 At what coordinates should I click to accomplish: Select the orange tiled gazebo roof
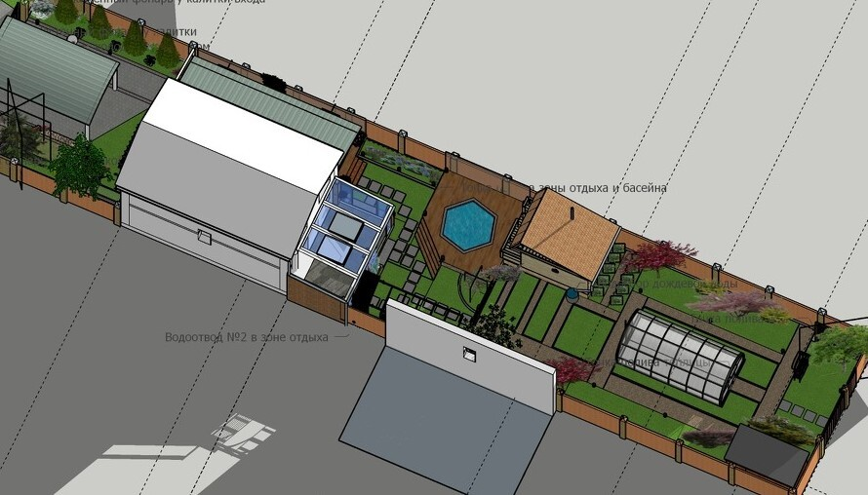566,230
